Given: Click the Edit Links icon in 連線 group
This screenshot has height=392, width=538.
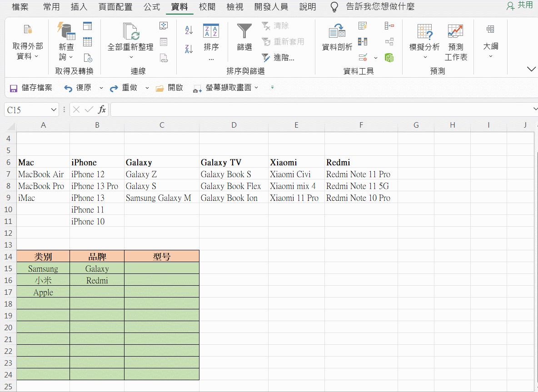Looking at the screenshot, I should (x=164, y=58).
